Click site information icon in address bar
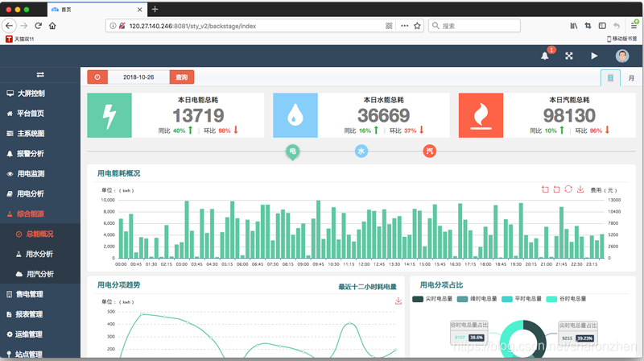Screen dimensions: 644x361 click(x=113, y=26)
